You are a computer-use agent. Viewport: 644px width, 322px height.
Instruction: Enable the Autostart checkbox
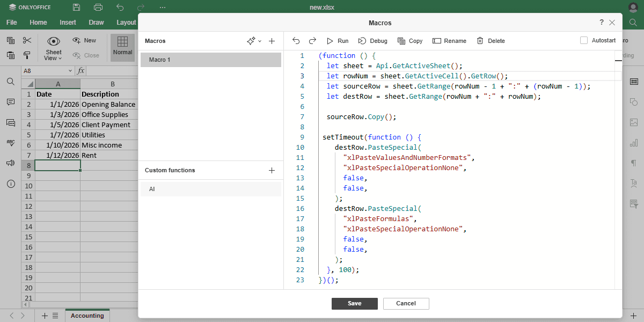pyautogui.click(x=584, y=40)
